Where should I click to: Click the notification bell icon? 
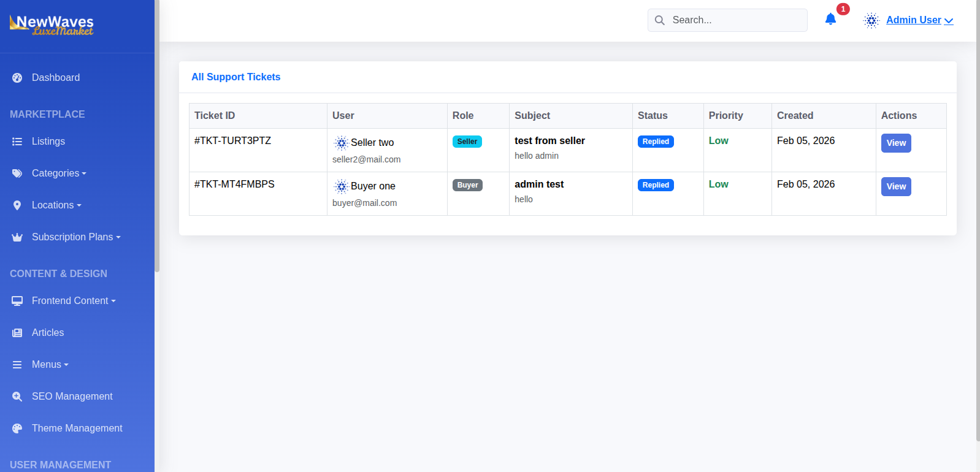point(830,19)
